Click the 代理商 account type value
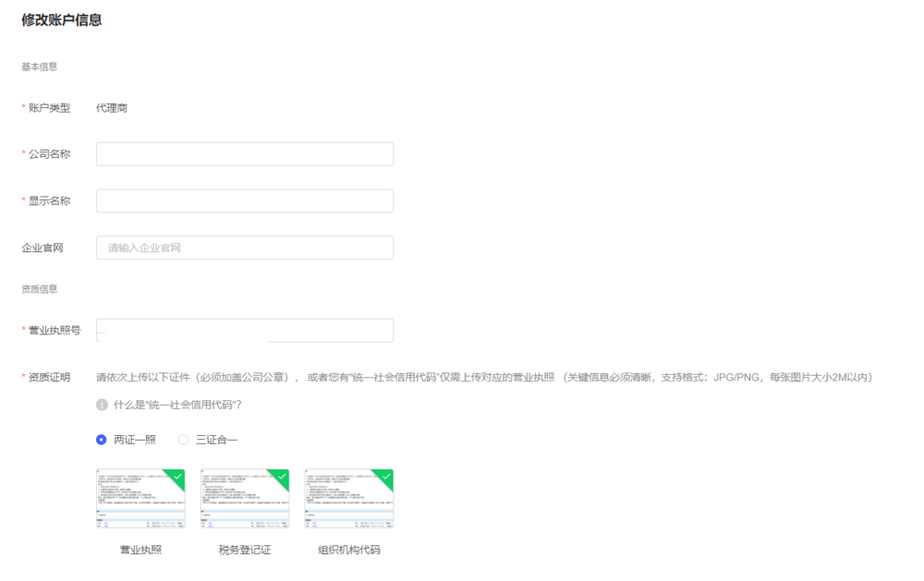Image resolution: width=924 pixels, height=581 pixels. (x=112, y=108)
